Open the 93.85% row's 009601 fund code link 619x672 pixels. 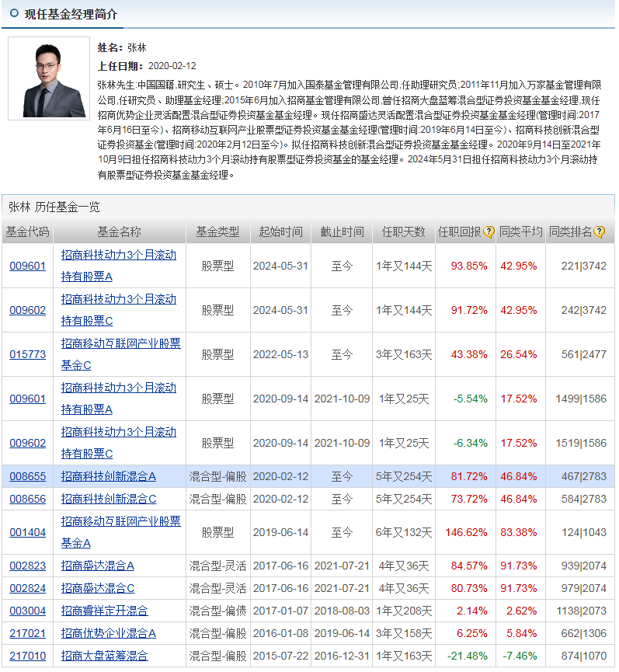pos(27,266)
